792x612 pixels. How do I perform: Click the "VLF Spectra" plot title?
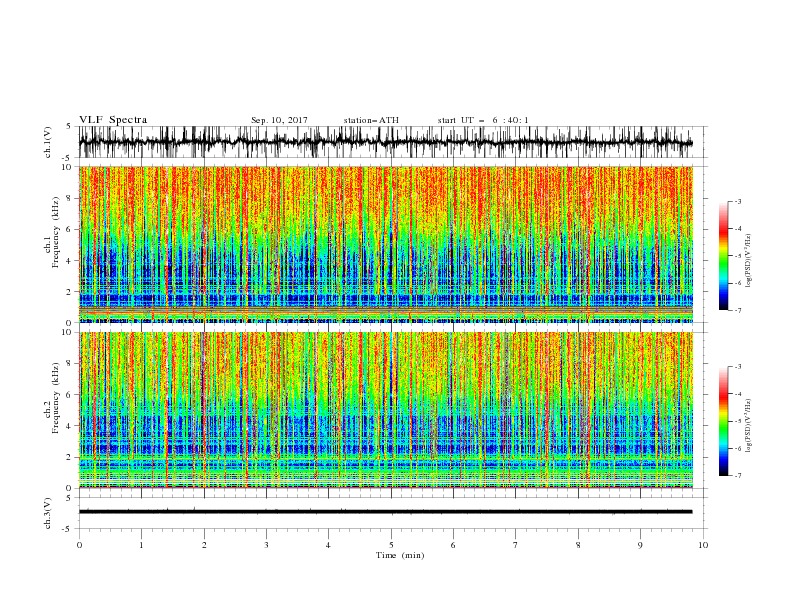tap(113, 120)
